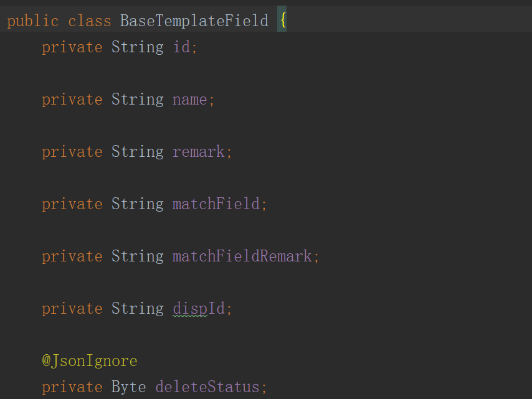Click the 'deleteStatus' field name
Screen dimensions: 532x399
point(207,387)
